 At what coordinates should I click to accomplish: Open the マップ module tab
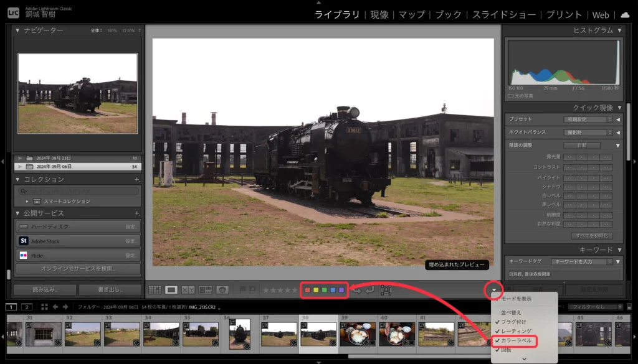click(x=411, y=15)
